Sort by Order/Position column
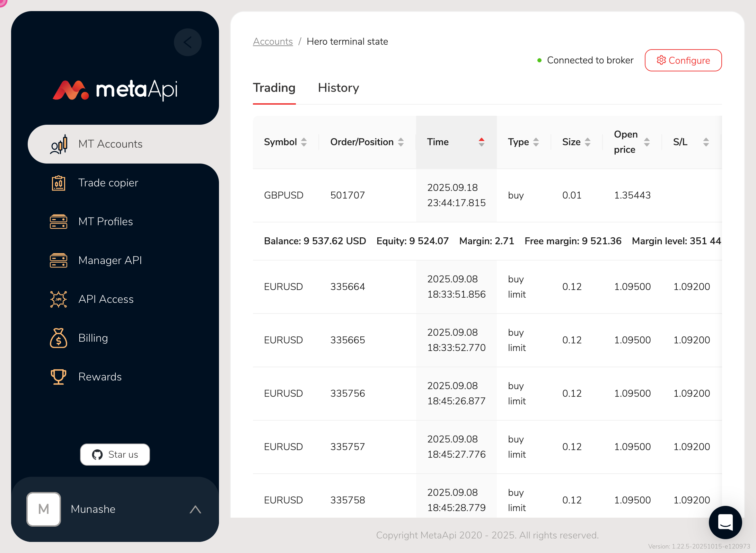The width and height of the screenshot is (756, 553). [x=401, y=142]
